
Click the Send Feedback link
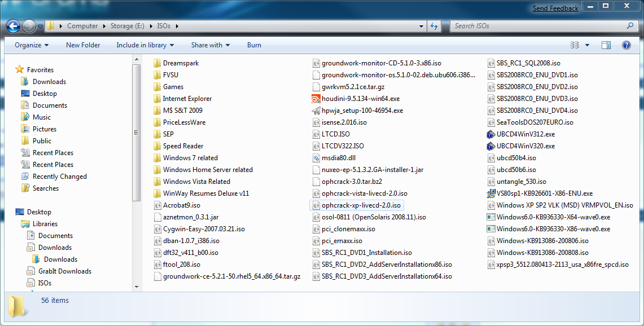click(x=555, y=8)
